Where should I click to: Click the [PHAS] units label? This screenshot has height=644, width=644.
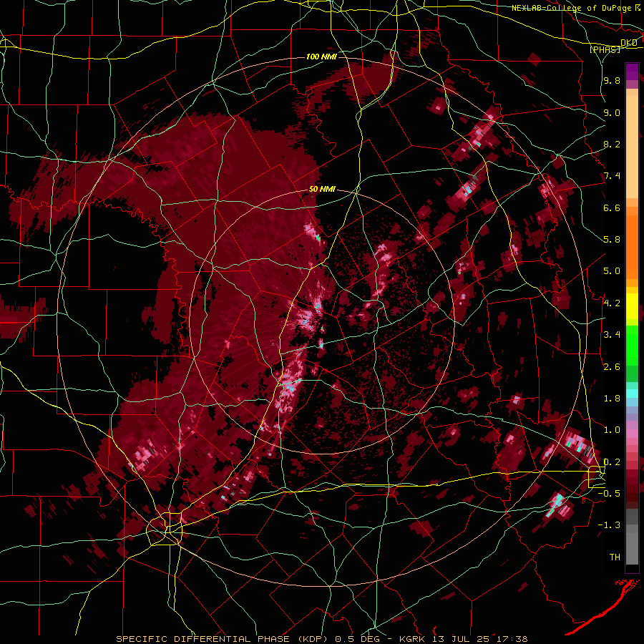605,50
